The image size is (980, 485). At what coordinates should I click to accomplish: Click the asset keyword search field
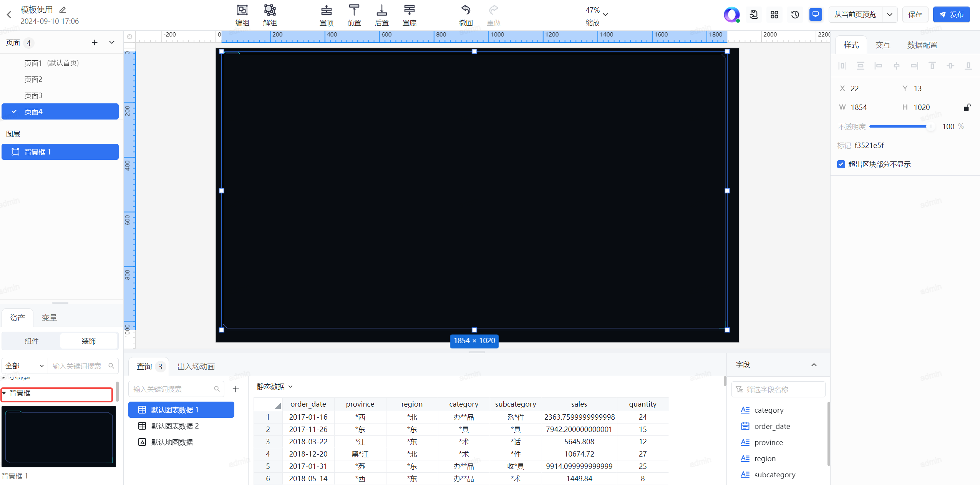point(83,366)
